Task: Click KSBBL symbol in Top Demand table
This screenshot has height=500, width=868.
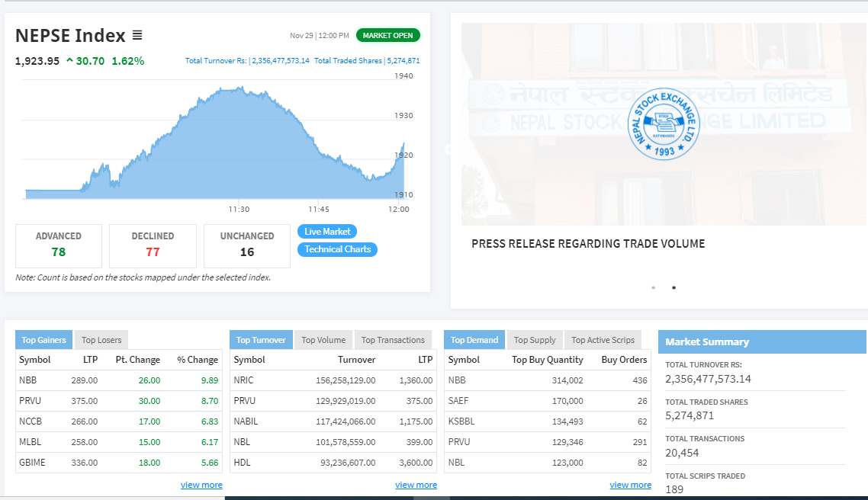Action: (461, 421)
